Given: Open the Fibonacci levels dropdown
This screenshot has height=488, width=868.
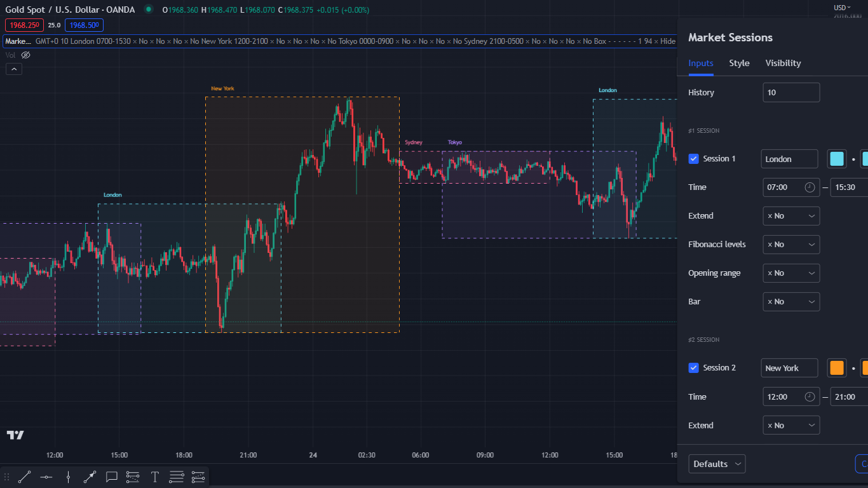Looking at the screenshot, I should (x=791, y=245).
